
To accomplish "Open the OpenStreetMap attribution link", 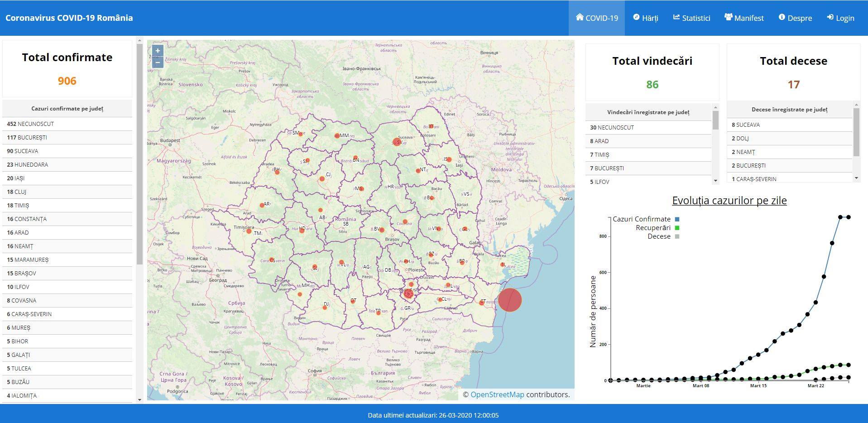I will (x=497, y=394).
